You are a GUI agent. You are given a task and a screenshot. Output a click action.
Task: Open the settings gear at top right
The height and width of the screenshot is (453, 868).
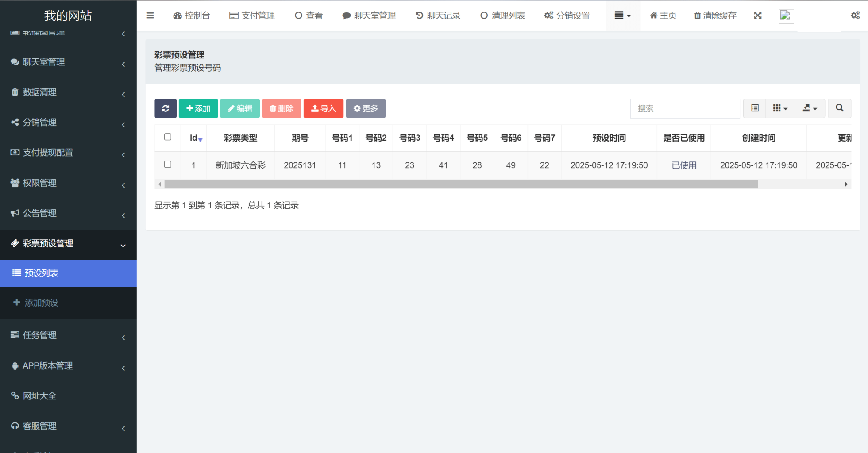(x=855, y=15)
